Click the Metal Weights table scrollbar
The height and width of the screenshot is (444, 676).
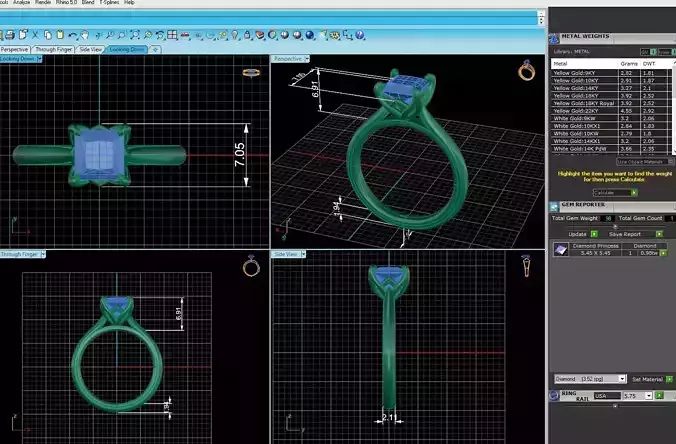click(673, 106)
